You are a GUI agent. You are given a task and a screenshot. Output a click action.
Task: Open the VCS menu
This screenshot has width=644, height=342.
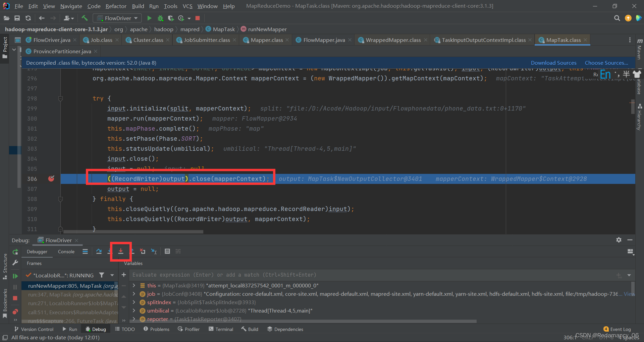pos(187,6)
